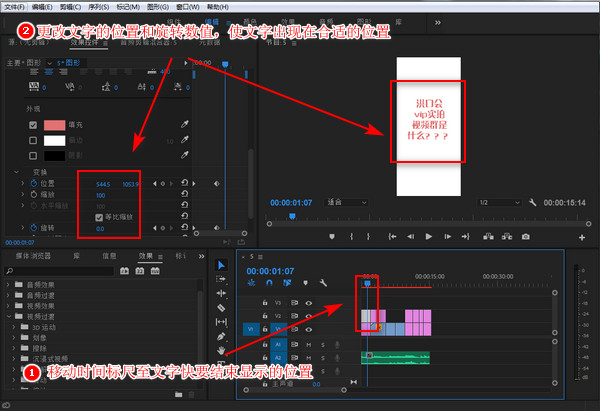Click the third effects filter badge icon
600x411 pixels.
[155, 271]
